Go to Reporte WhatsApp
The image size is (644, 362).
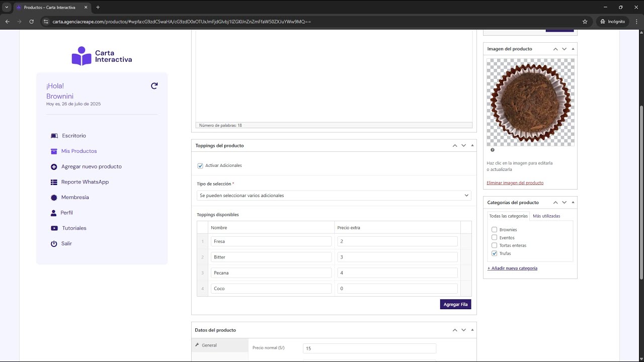[85, 182]
